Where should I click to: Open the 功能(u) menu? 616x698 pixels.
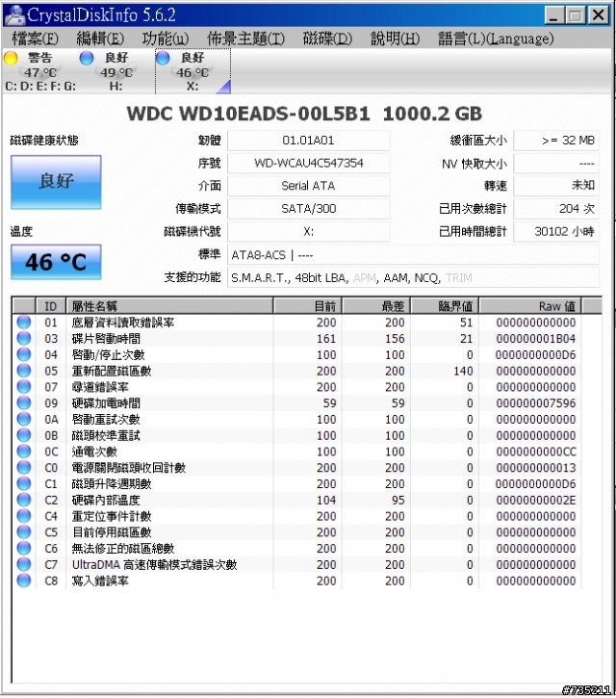point(166,39)
